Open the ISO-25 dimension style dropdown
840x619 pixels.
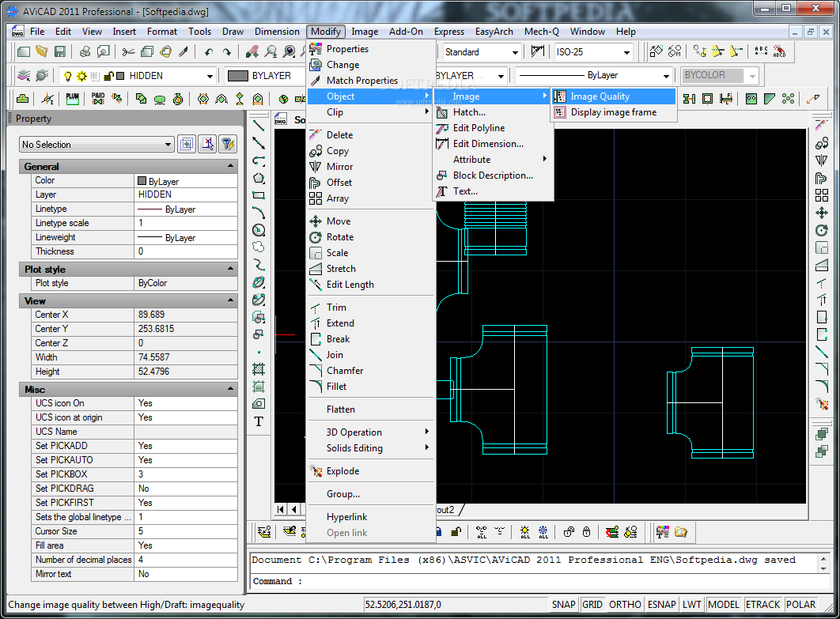(x=626, y=52)
